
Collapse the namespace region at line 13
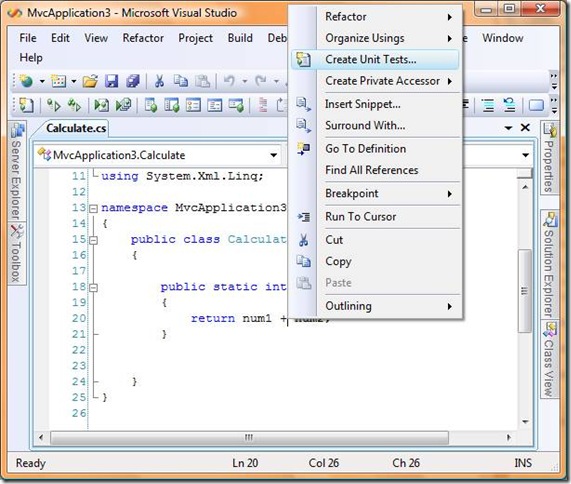click(94, 209)
